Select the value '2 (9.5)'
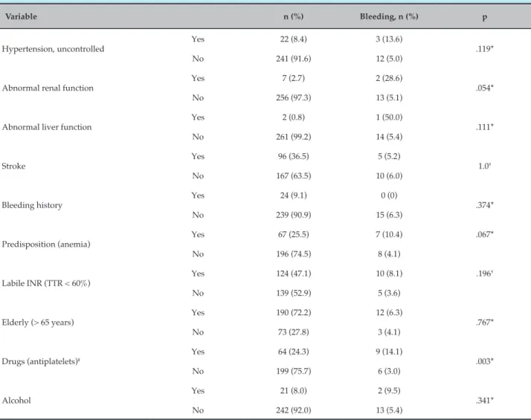Viewport: 531px width, 420px height. coord(389,391)
